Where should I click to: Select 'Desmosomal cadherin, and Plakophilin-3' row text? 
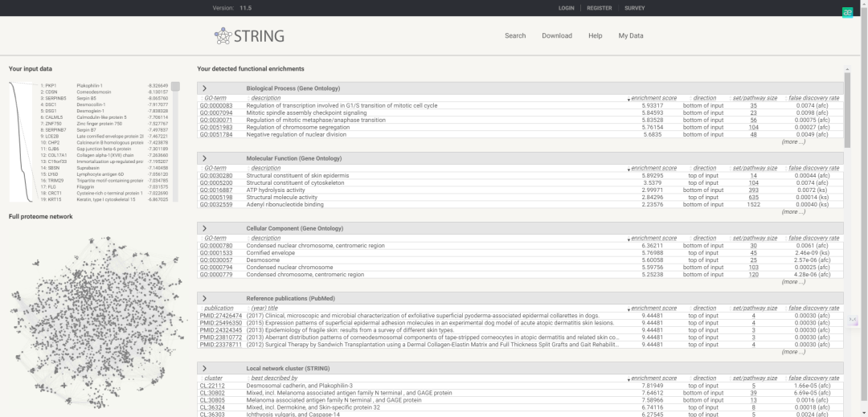300,386
